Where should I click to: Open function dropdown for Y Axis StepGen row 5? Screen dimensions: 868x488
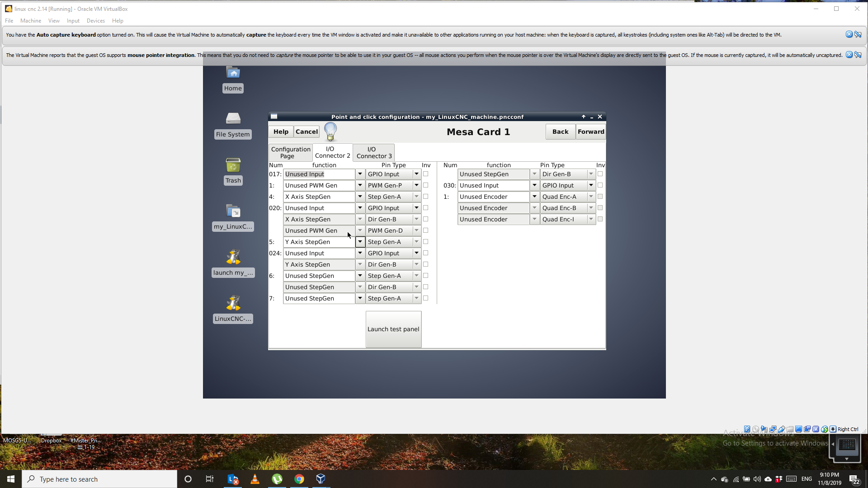tap(360, 242)
